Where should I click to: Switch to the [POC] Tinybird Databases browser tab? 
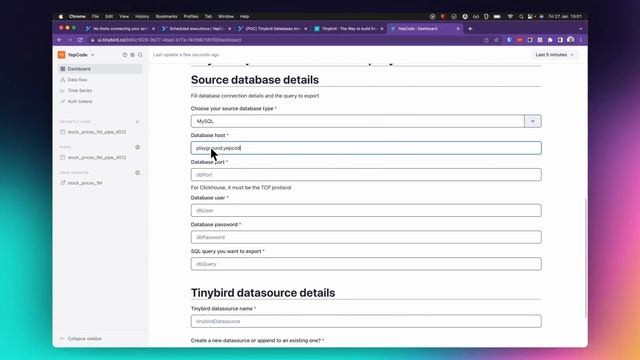tap(273, 29)
